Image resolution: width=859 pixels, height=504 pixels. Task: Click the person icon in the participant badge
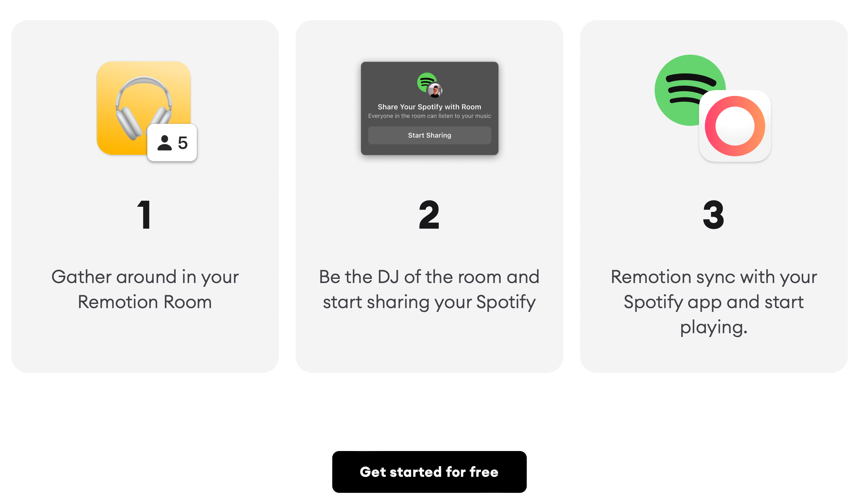coord(164,143)
